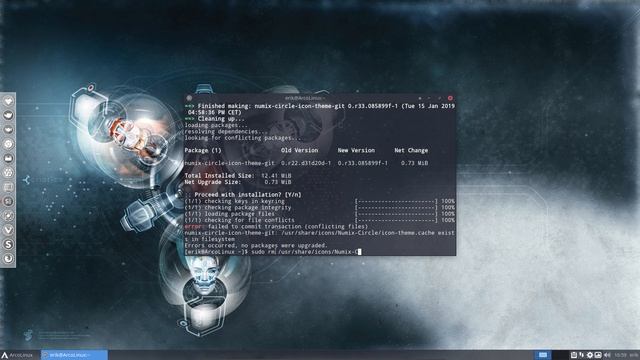
Task: Click the 'Net Upgrade Size:' line
Action: (x=238, y=182)
